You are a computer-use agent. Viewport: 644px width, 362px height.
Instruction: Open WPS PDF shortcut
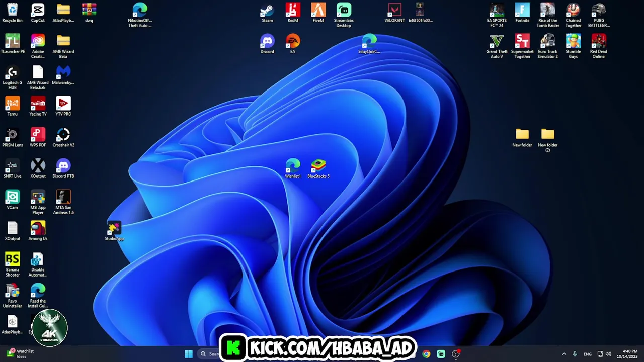click(x=38, y=138)
